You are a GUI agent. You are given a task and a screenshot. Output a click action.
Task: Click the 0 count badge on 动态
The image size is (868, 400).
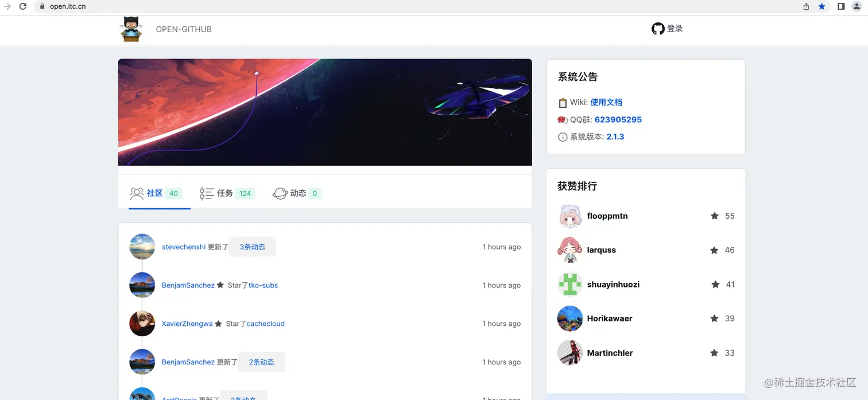pyautogui.click(x=314, y=193)
